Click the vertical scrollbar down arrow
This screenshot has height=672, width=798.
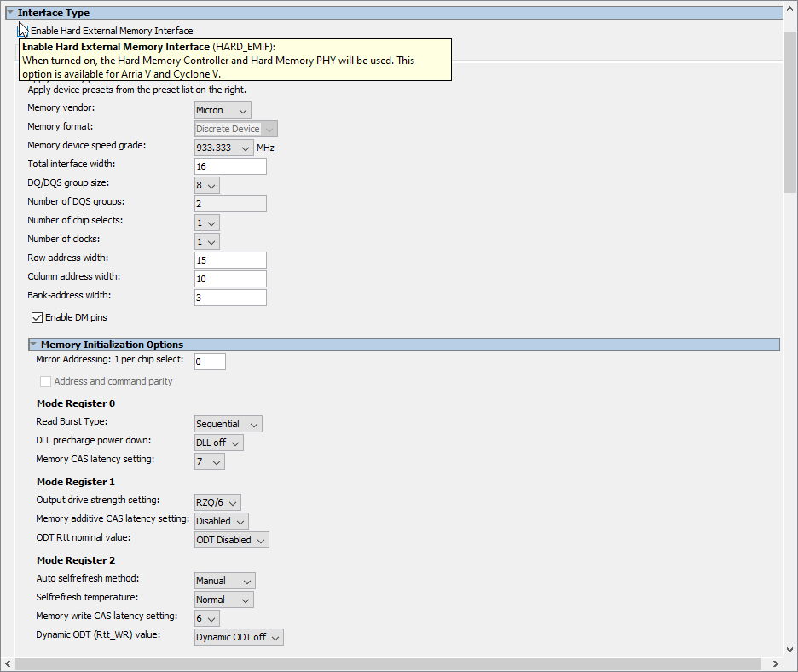pyautogui.click(x=789, y=650)
